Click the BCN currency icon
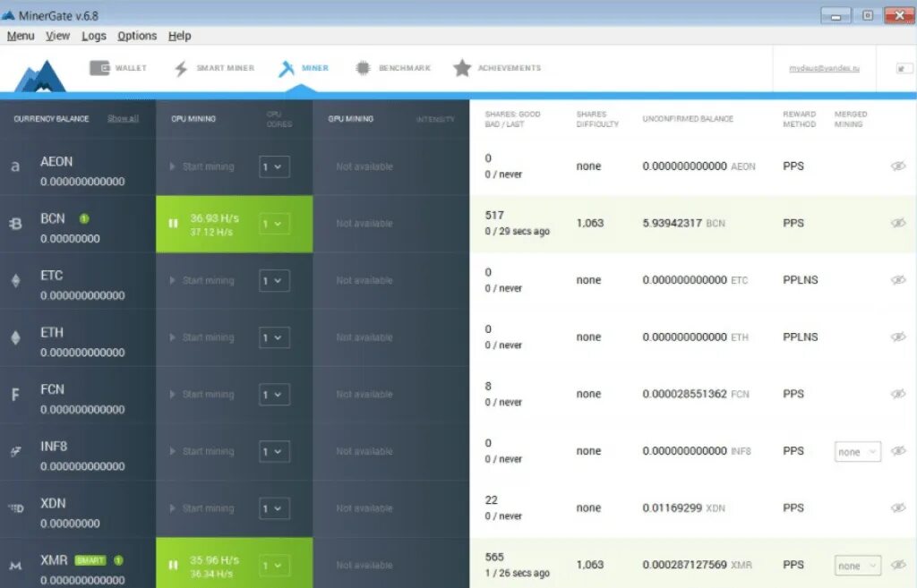Image resolution: width=917 pixels, height=588 pixels. tap(15, 223)
